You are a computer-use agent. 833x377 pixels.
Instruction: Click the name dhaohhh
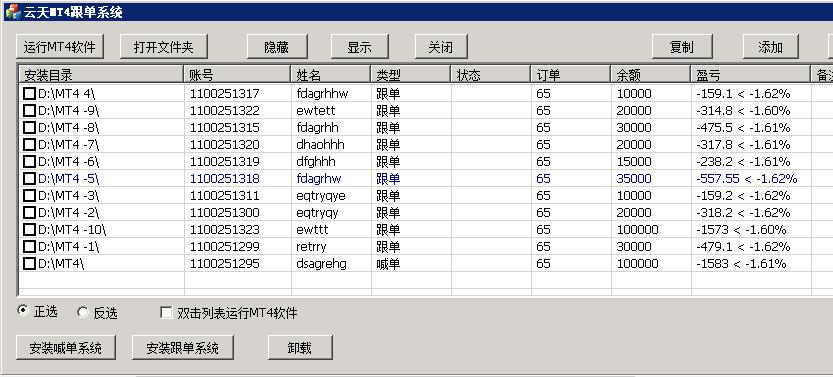(320, 145)
